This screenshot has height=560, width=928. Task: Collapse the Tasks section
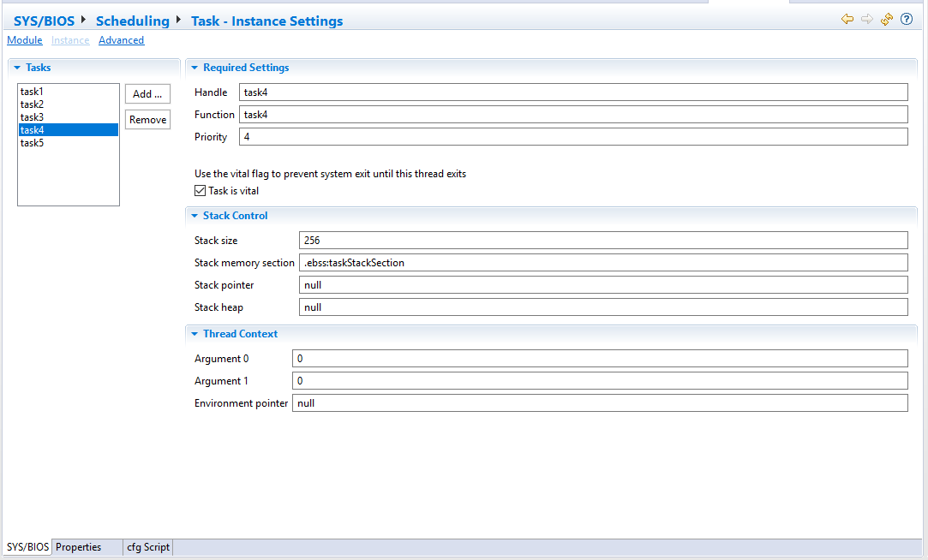(17, 68)
